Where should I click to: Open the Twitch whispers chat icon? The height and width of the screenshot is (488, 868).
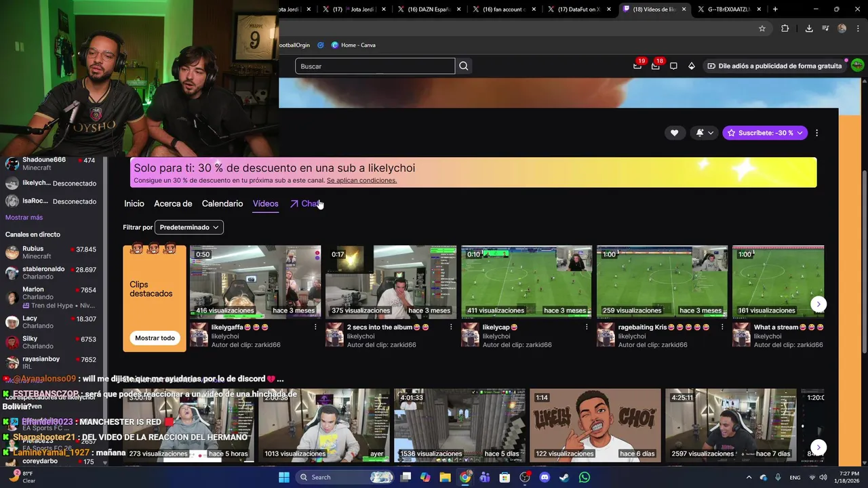(673, 66)
